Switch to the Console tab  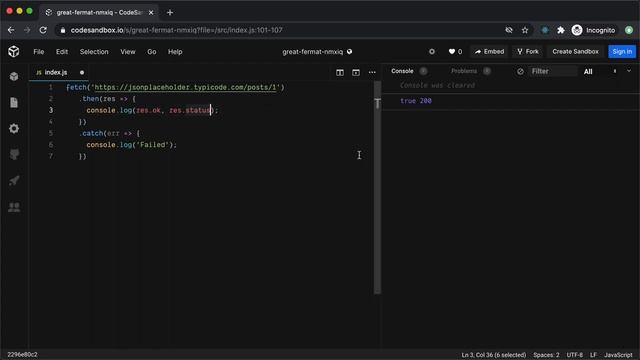pyautogui.click(x=402, y=71)
